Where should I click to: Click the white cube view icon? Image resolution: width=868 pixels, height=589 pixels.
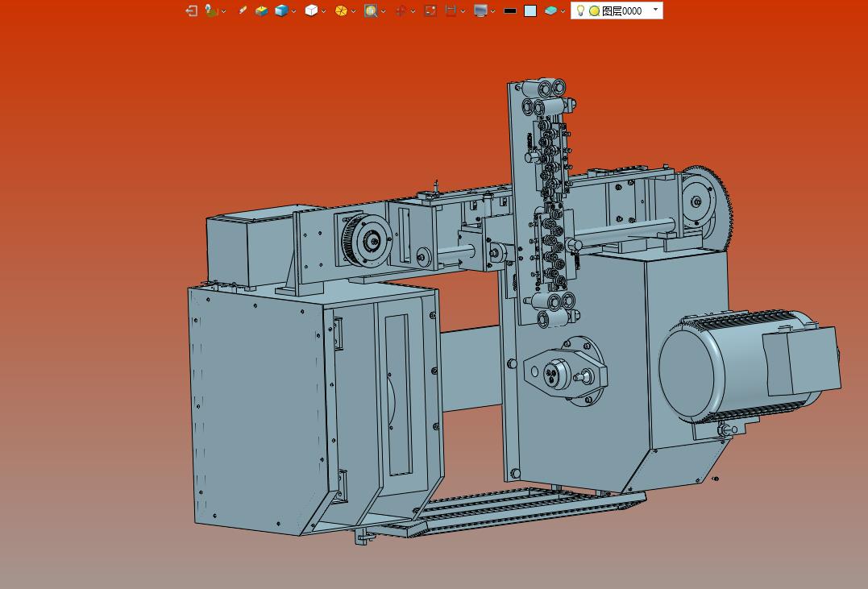311,10
